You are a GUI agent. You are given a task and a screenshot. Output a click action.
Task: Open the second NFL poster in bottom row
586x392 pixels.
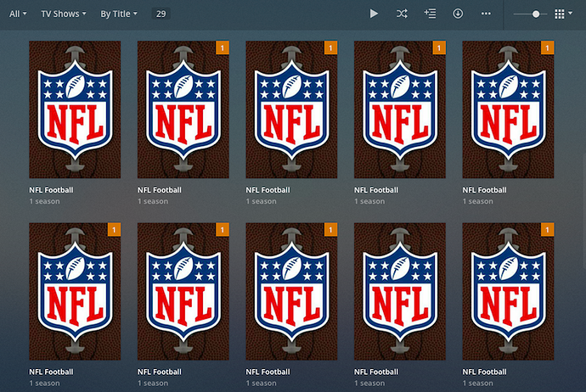pyautogui.click(x=183, y=291)
